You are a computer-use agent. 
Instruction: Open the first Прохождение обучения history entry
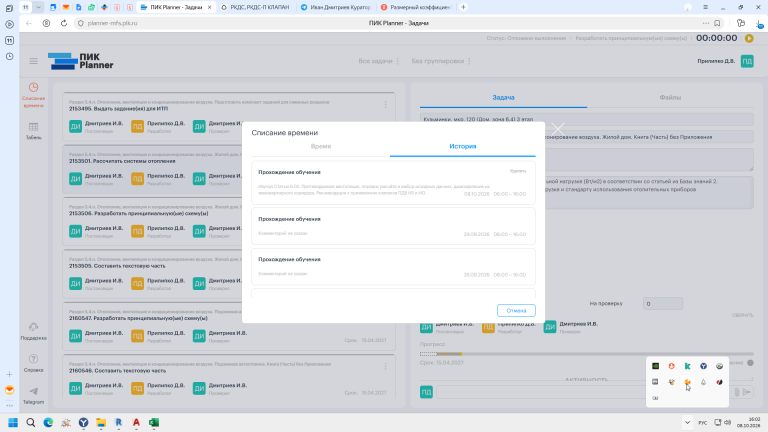tap(393, 183)
